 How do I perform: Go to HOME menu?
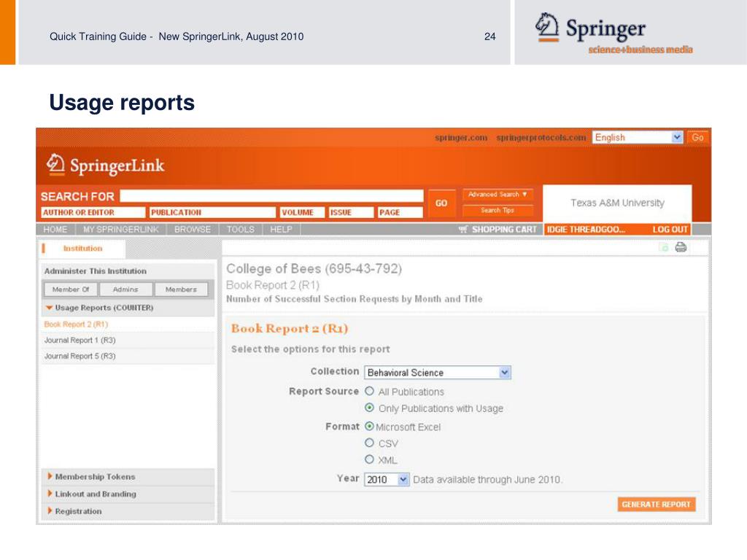pos(55,230)
